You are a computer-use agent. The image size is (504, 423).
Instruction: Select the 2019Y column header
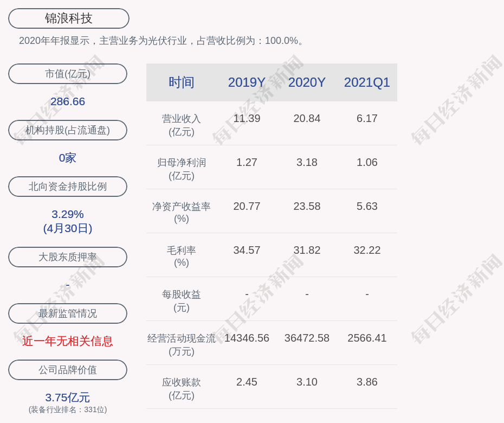tap(247, 82)
